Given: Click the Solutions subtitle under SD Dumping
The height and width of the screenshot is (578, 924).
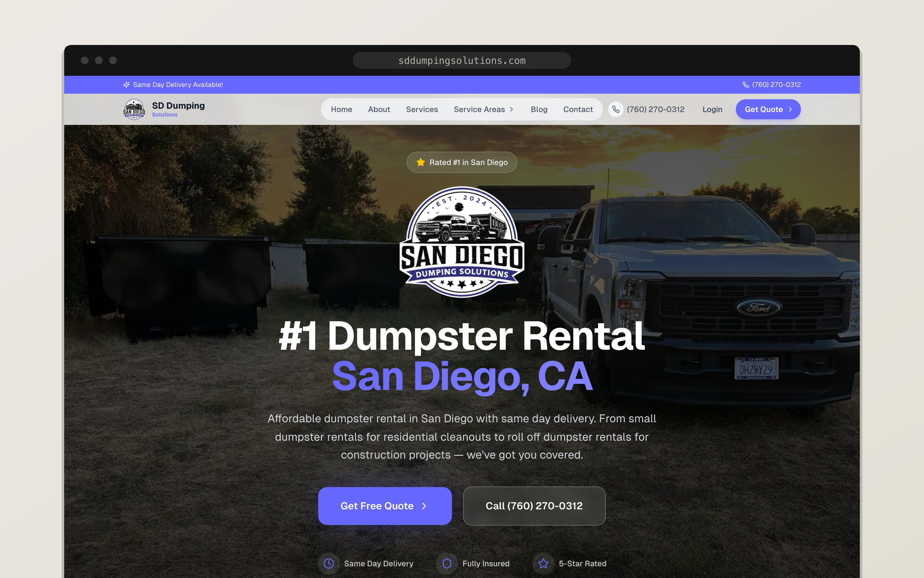Looking at the screenshot, I should tap(165, 115).
